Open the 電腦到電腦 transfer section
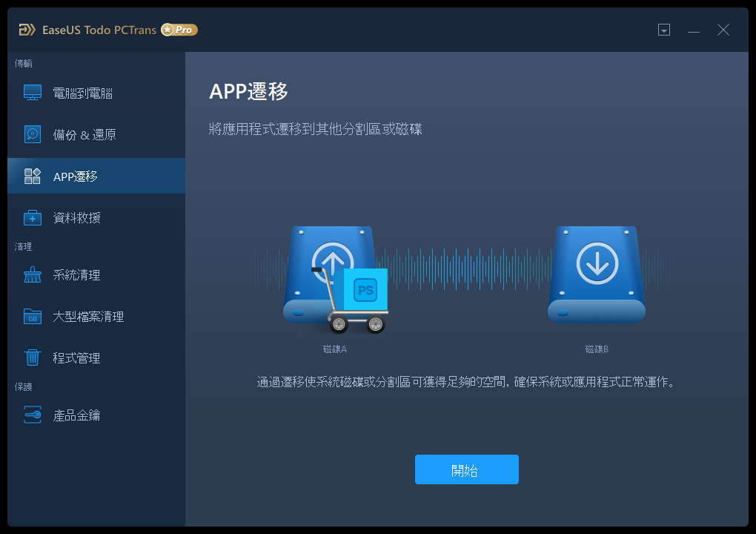This screenshot has height=534, width=756. pos(96,93)
